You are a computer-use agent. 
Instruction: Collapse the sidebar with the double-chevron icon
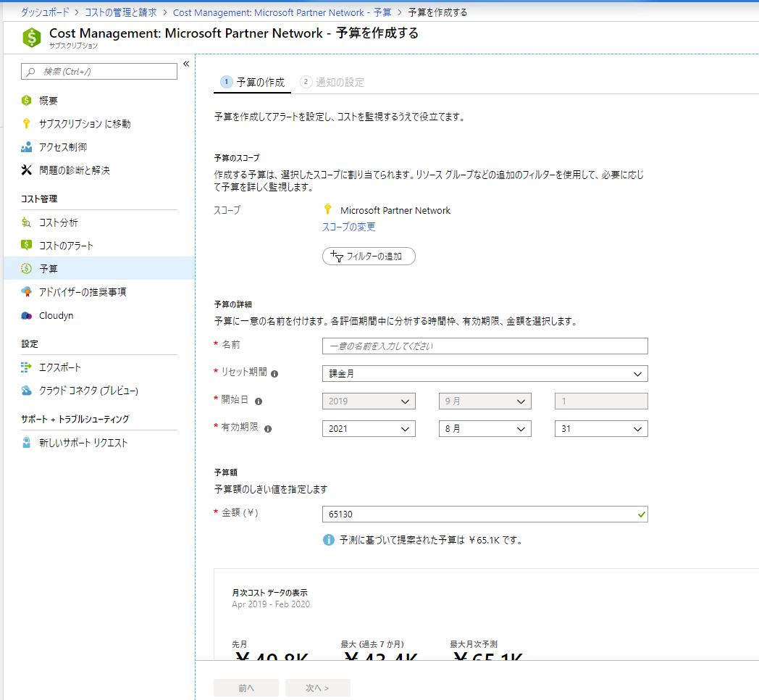coord(186,64)
